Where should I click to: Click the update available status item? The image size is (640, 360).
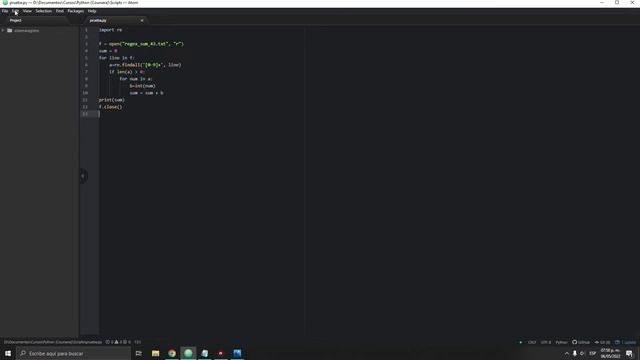click(625, 342)
